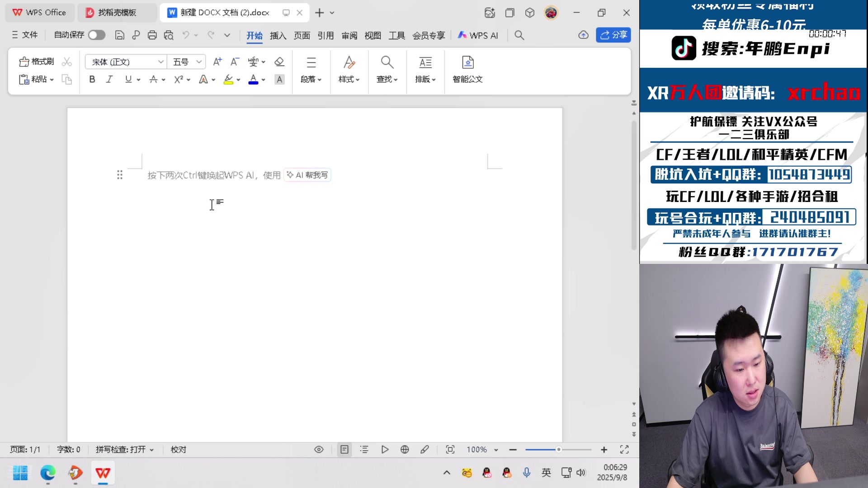
Task: Switch to the 插入 tab
Action: click(x=278, y=35)
